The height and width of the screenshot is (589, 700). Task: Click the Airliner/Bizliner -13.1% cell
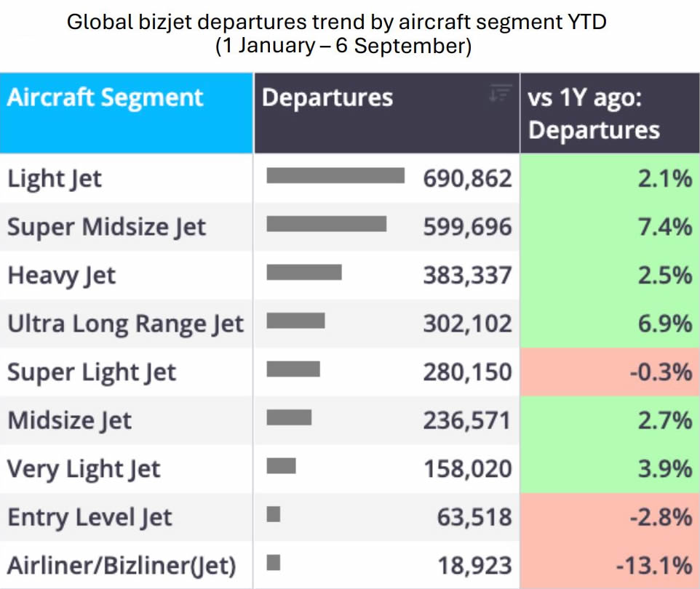[x=610, y=565]
